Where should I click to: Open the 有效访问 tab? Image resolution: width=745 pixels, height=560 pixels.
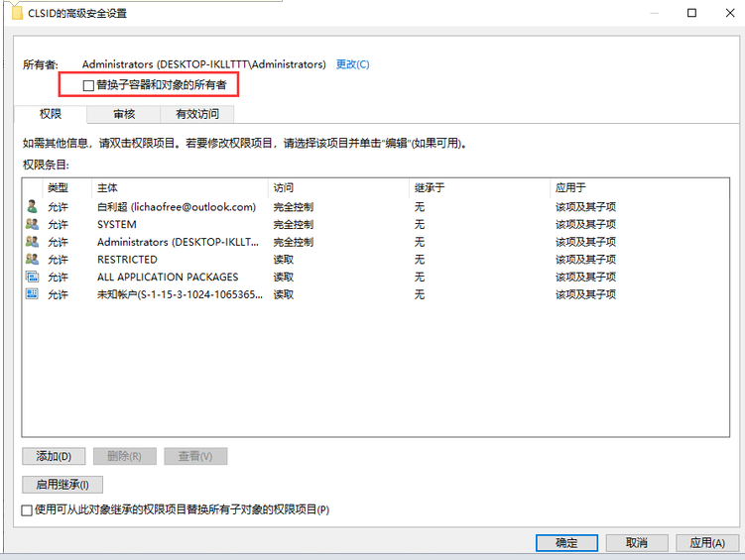click(197, 114)
